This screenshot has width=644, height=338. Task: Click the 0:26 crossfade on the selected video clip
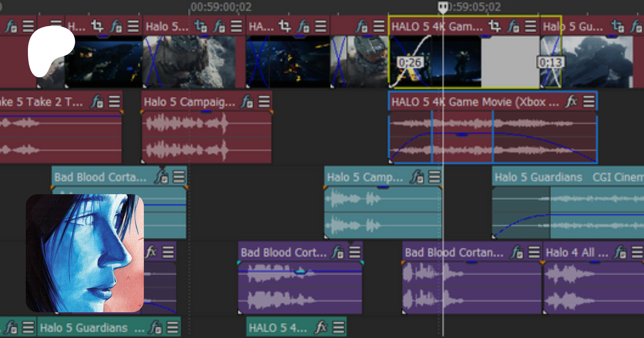pos(410,63)
